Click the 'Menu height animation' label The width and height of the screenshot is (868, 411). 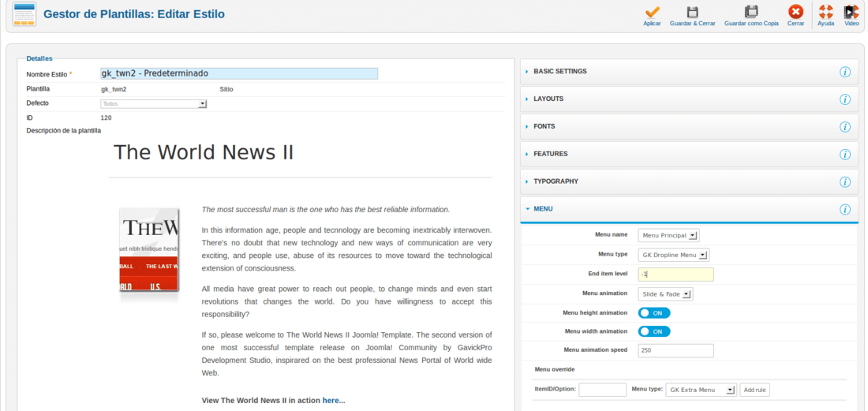pyautogui.click(x=595, y=312)
